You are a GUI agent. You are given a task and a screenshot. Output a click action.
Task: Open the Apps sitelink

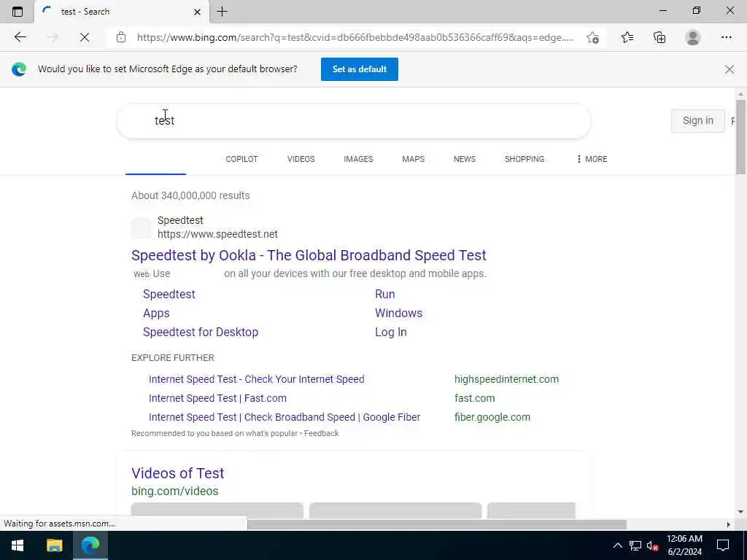pos(156,314)
